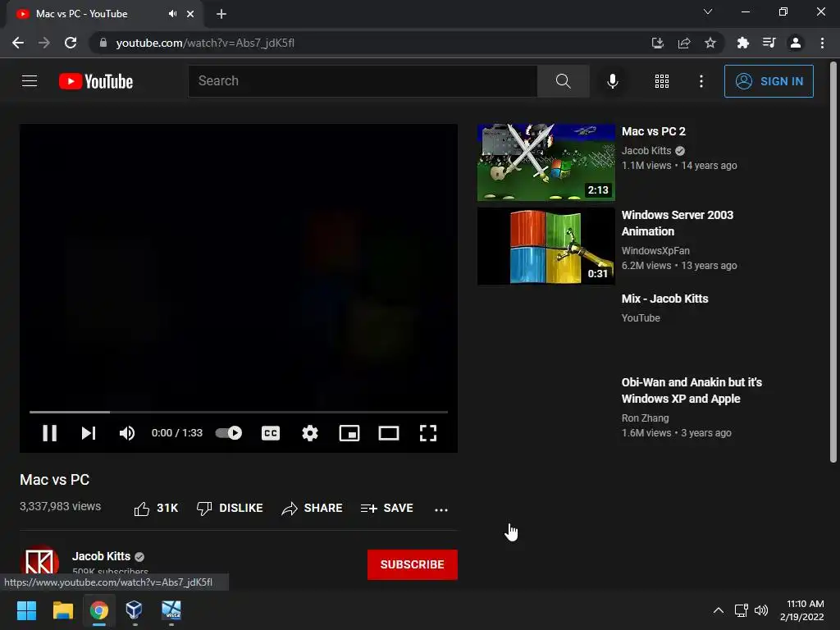Click SAVE to playlist
The height and width of the screenshot is (630, 840).
[x=387, y=508]
